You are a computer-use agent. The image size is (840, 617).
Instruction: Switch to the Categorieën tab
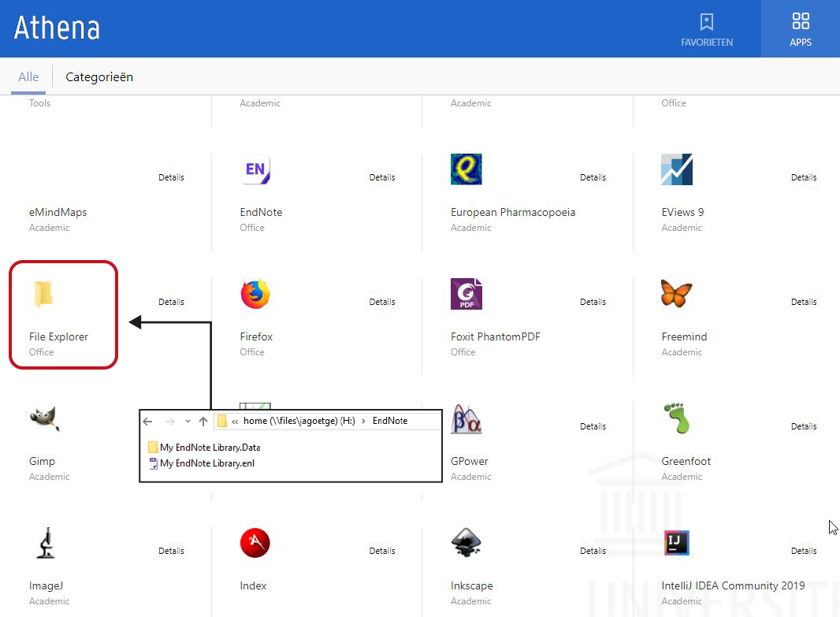pyautogui.click(x=99, y=77)
